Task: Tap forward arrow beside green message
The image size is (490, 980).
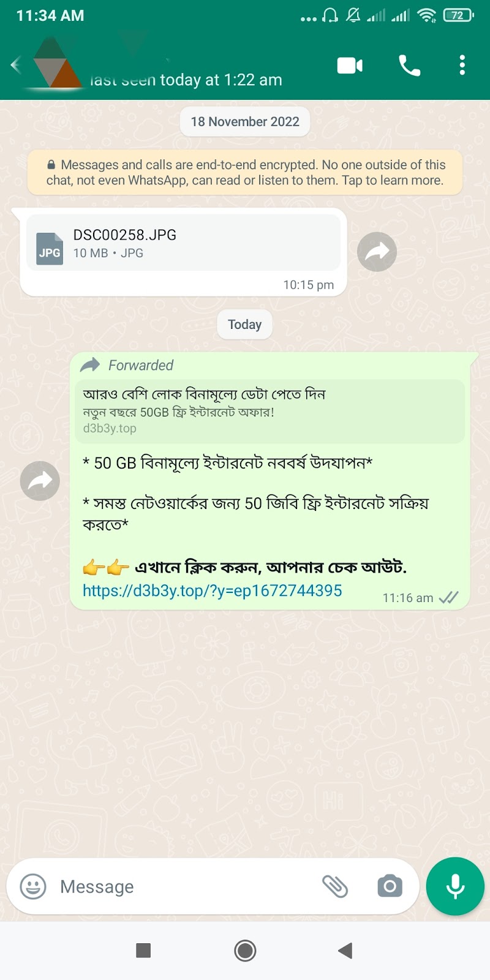Action: click(x=40, y=481)
